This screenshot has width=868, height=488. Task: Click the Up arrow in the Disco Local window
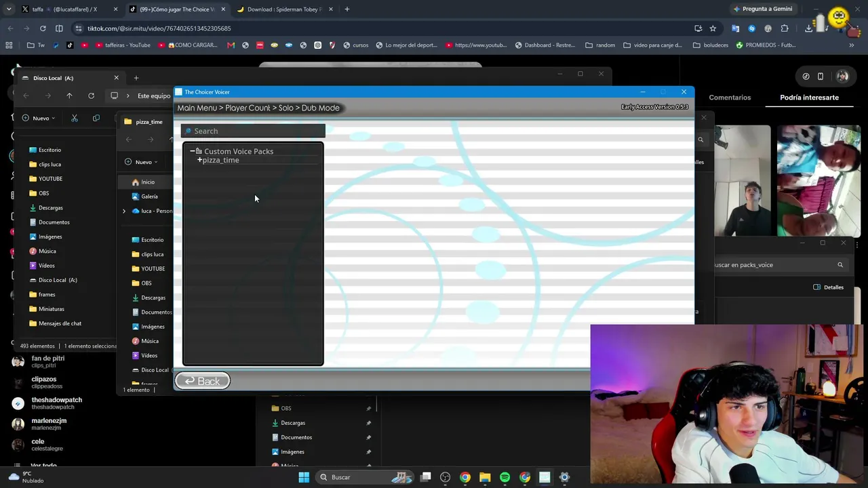pos(69,96)
